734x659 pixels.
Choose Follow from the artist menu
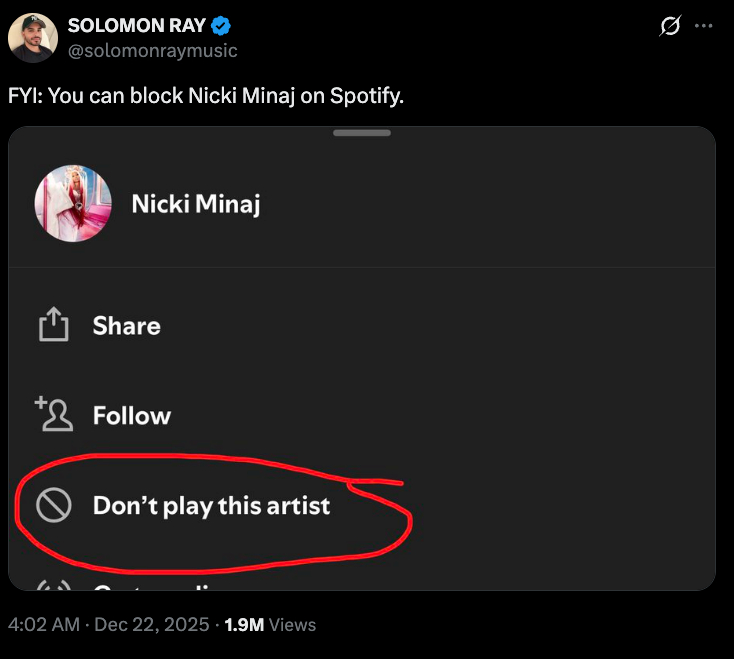click(131, 415)
